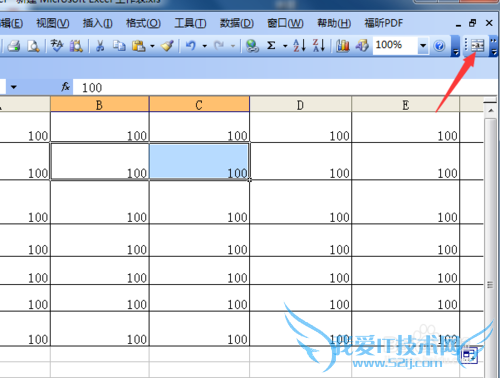Select column B by its header
500x378 pixels.
pyautogui.click(x=100, y=105)
